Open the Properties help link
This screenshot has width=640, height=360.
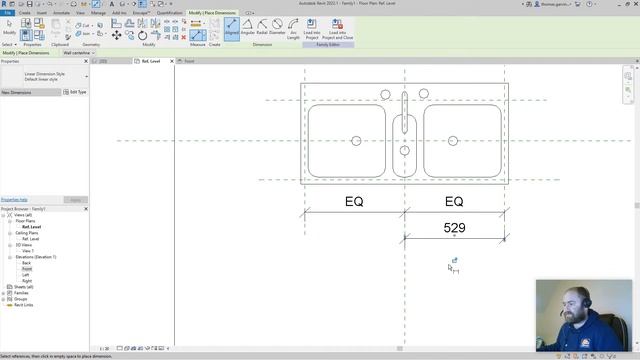pos(14,200)
